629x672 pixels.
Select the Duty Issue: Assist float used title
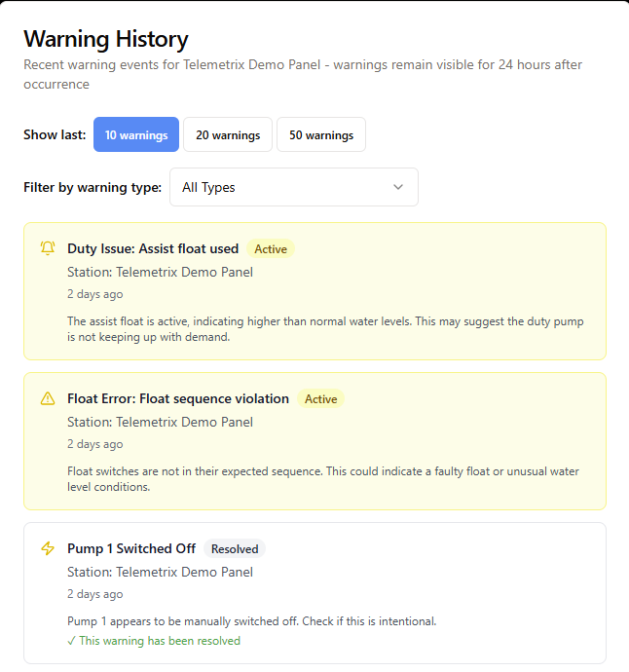click(x=153, y=248)
